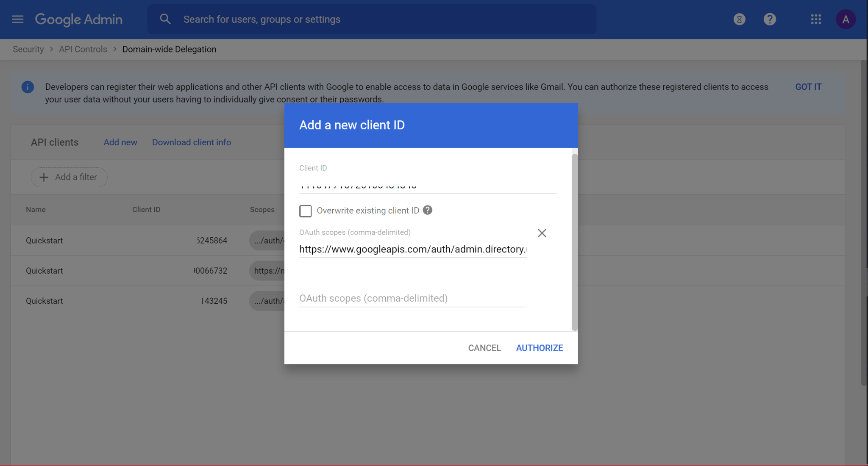Click Add a filter chip

coord(69,177)
